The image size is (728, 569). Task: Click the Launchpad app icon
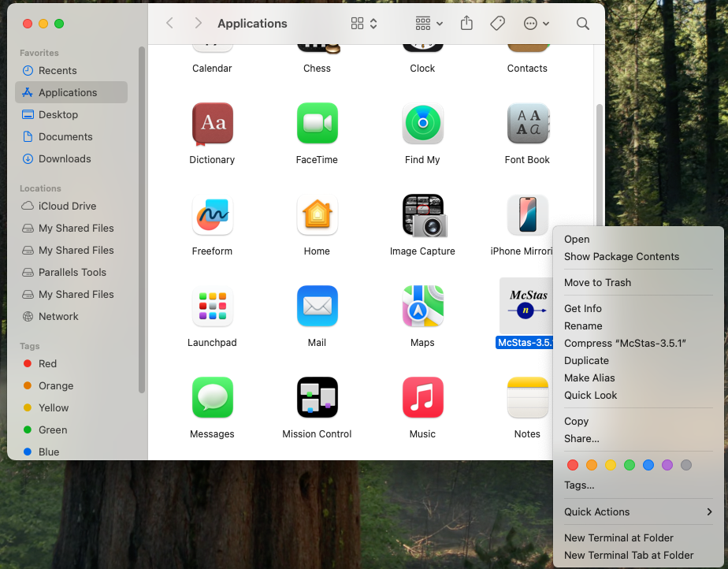pos(212,307)
